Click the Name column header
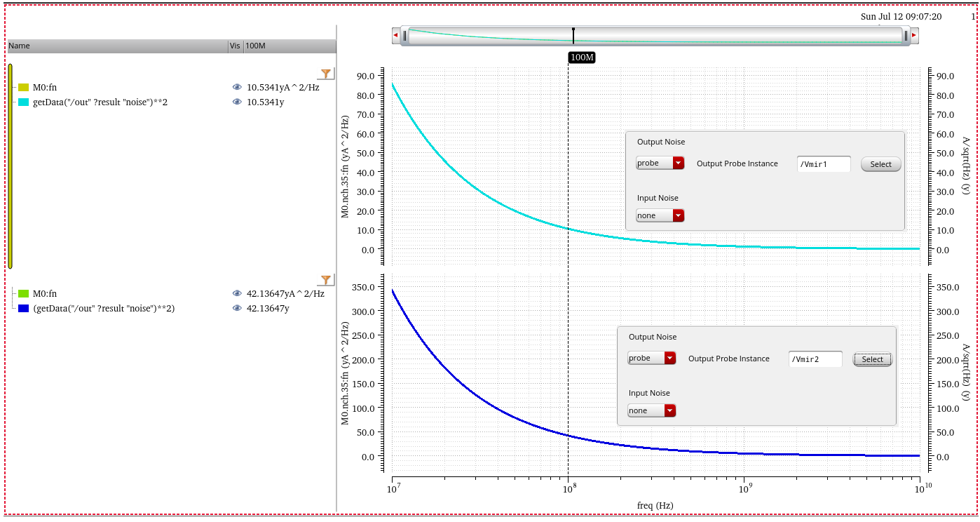This screenshot has height=522, width=980. pyautogui.click(x=118, y=46)
